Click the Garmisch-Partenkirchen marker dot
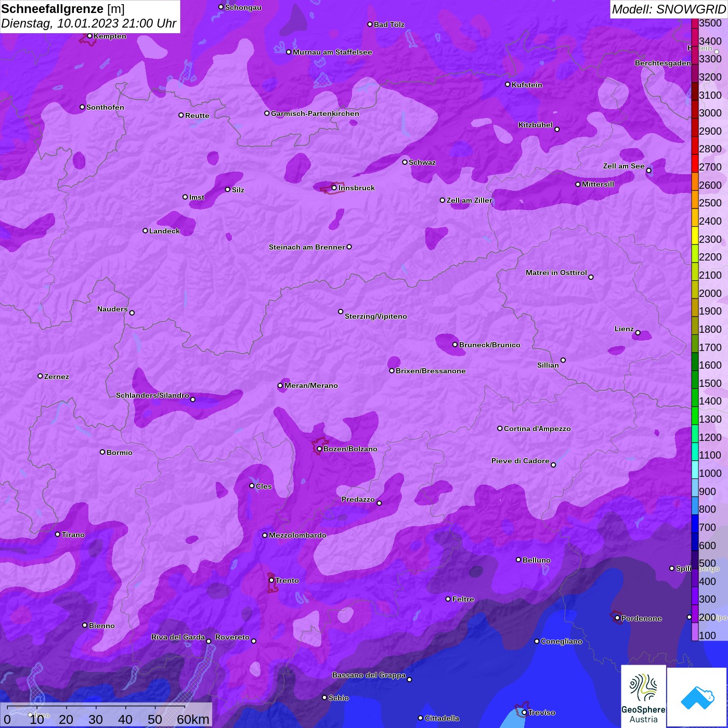The height and width of the screenshot is (728, 728). [267, 113]
